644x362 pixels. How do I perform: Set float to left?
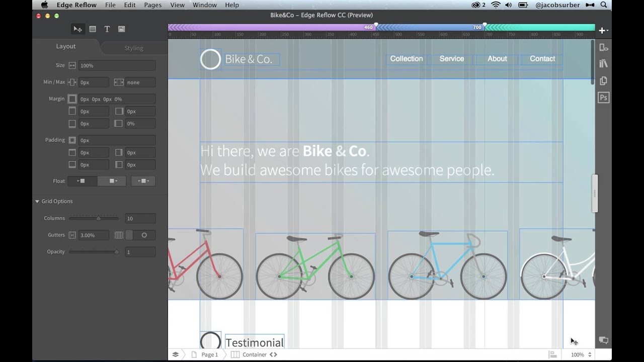82,181
